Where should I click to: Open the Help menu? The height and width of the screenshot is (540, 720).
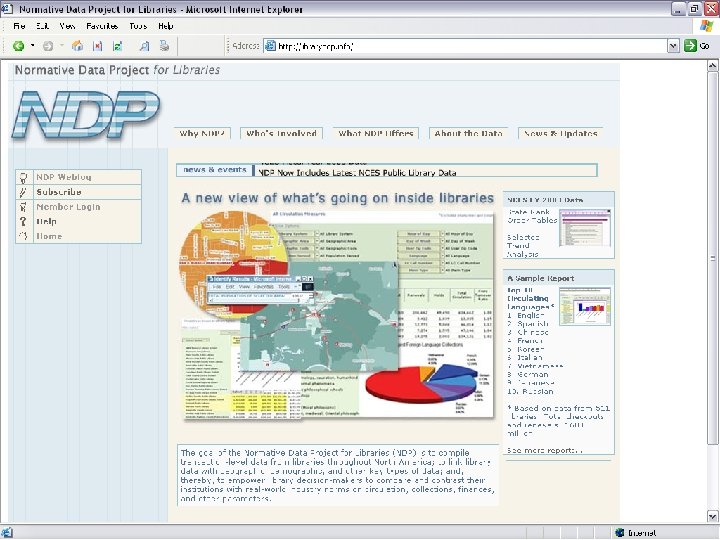click(166, 26)
